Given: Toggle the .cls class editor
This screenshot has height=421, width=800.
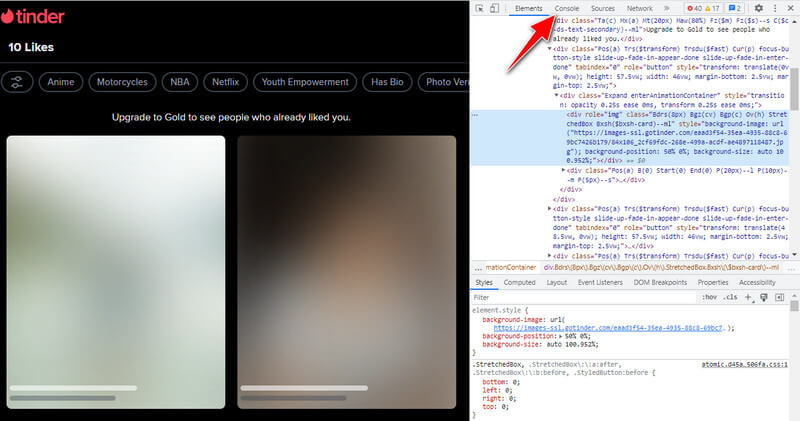Looking at the screenshot, I should tap(731, 297).
